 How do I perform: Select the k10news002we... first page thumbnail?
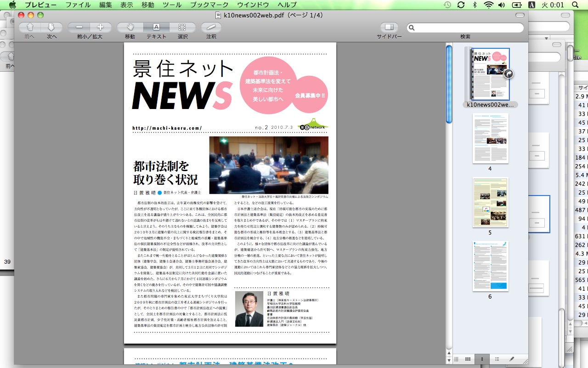point(491,74)
